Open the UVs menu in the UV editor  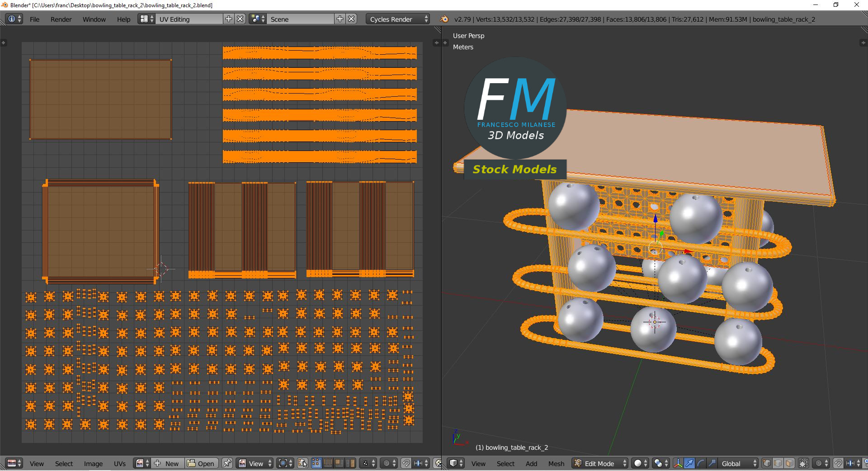(x=120, y=463)
